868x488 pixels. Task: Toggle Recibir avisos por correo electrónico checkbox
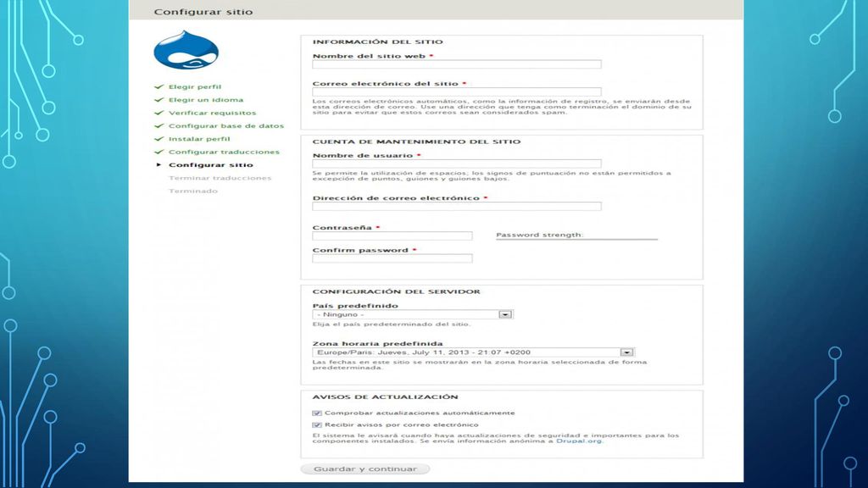point(317,425)
